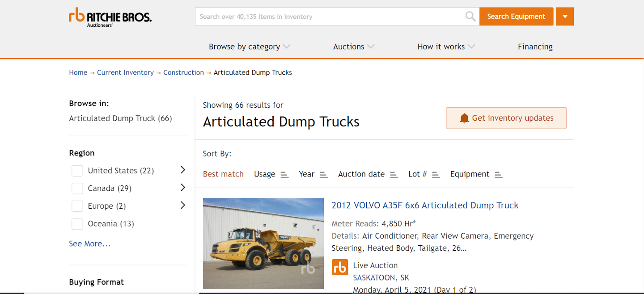Expand Europe sub-regions arrow
The image size is (644, 294).
182,205
